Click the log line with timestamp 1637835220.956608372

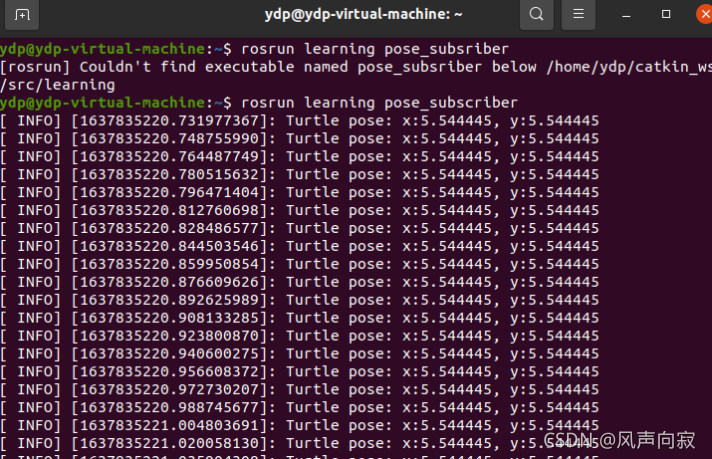click(300, 372)
